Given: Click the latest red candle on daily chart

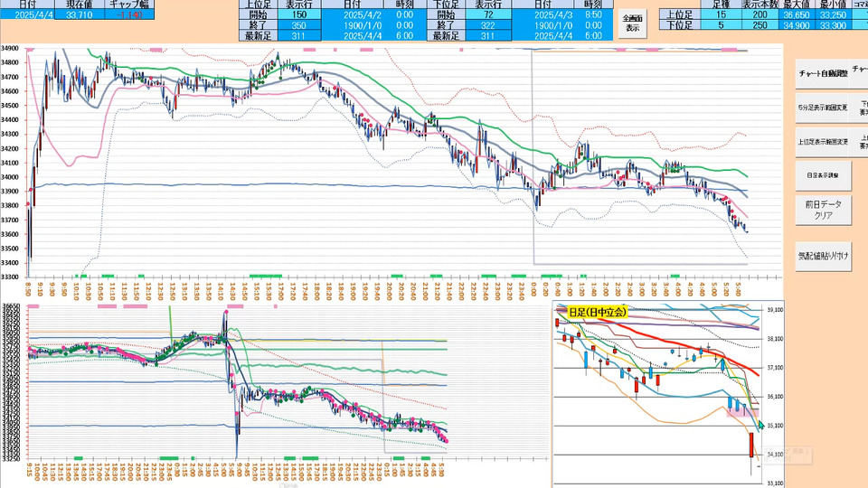Looking at the screenshot, I should (751, 446).
